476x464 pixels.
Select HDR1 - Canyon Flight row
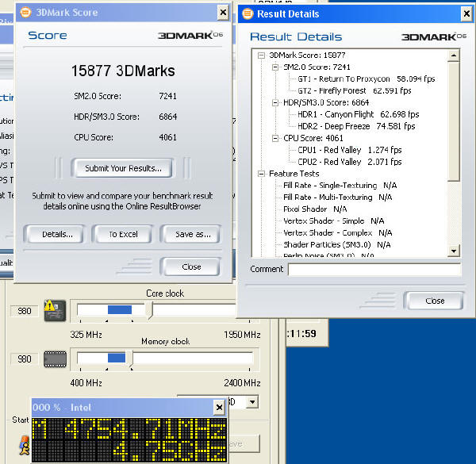[x=359, y=115]
